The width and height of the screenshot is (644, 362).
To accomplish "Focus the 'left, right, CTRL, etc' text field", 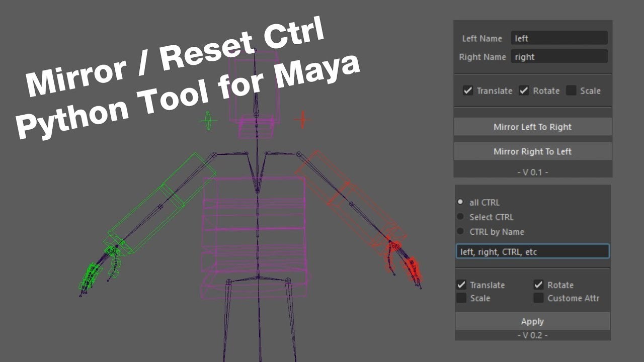I will tap(533, 252).
